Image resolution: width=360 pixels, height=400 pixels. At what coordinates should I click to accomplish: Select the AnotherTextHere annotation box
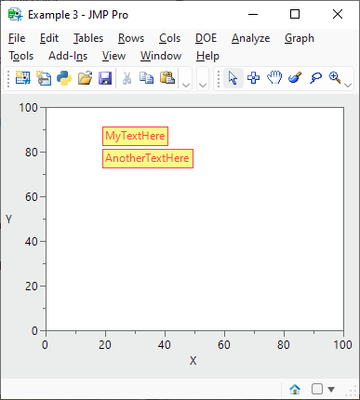148,158
